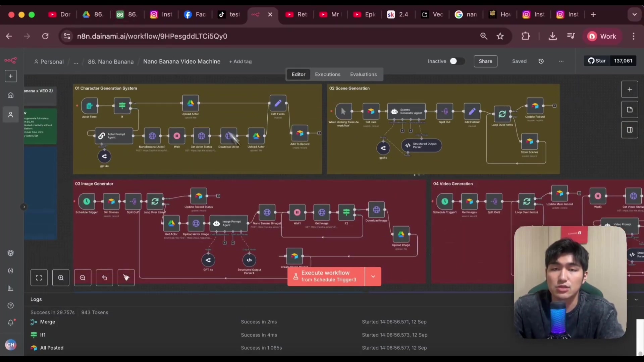The image size is (644, 362).
Task: Open the sticky note icon at right
Action: [630, 110]
